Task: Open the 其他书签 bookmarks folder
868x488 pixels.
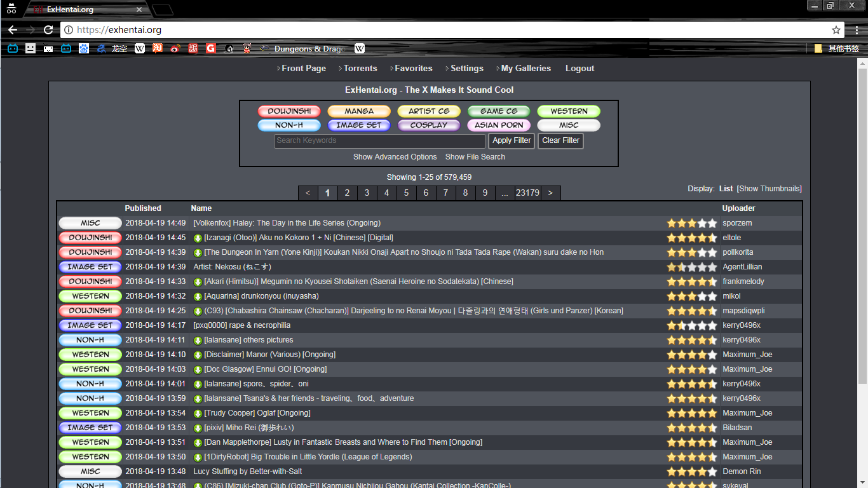Action: [837, 48]
